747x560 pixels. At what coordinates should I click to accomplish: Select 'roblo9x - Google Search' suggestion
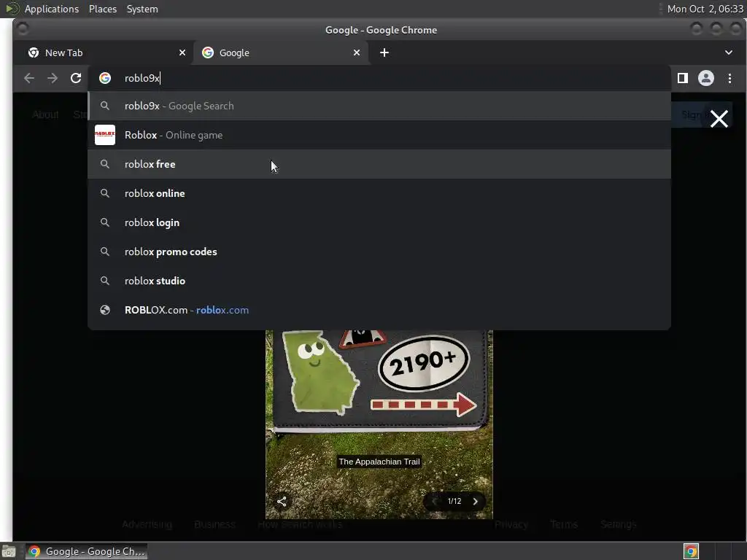(379, 106)
